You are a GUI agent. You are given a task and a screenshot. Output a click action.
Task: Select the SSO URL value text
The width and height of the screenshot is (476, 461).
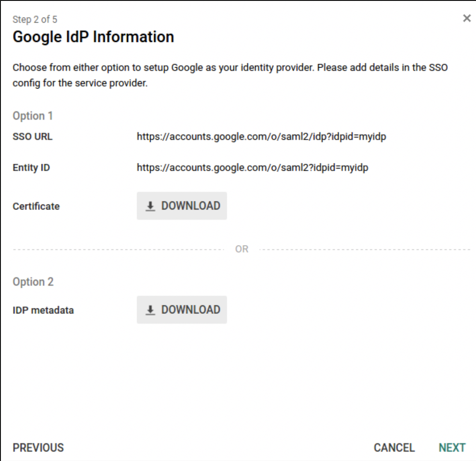tap(262, 137)
